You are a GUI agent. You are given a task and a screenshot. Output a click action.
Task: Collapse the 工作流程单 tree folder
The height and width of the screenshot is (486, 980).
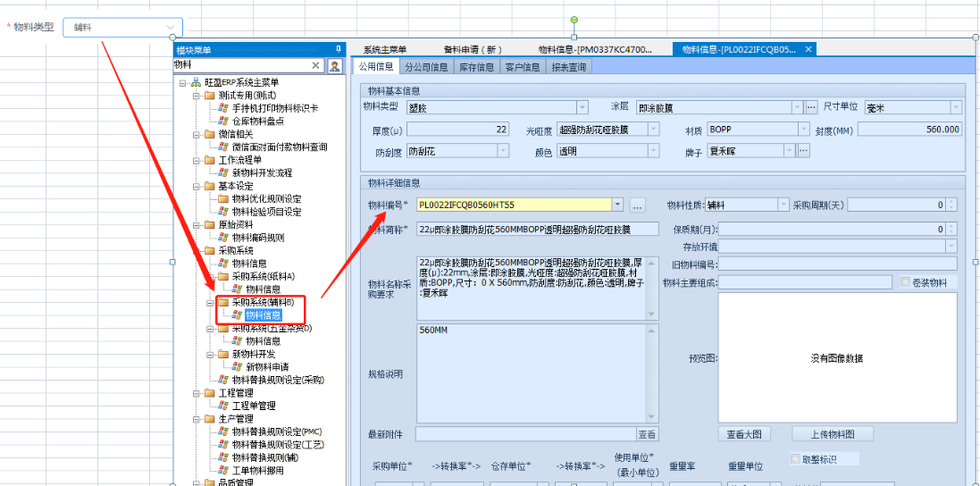196,160
